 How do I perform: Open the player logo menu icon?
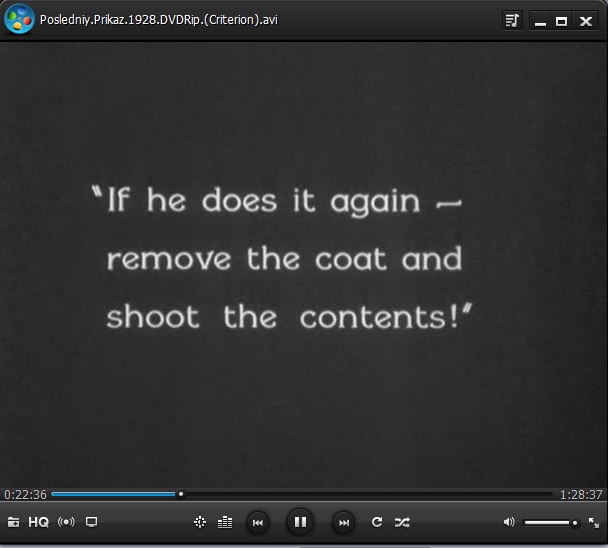19,19
